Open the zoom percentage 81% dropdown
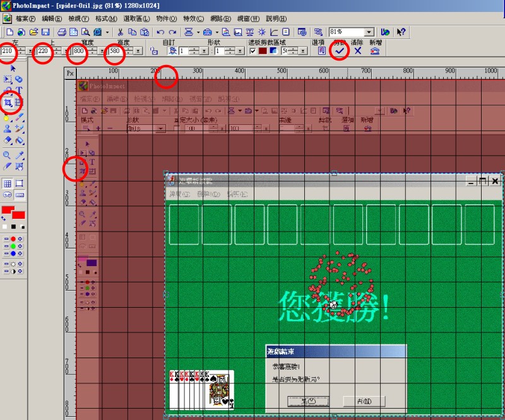505x420 pixels. click(369, 32)
